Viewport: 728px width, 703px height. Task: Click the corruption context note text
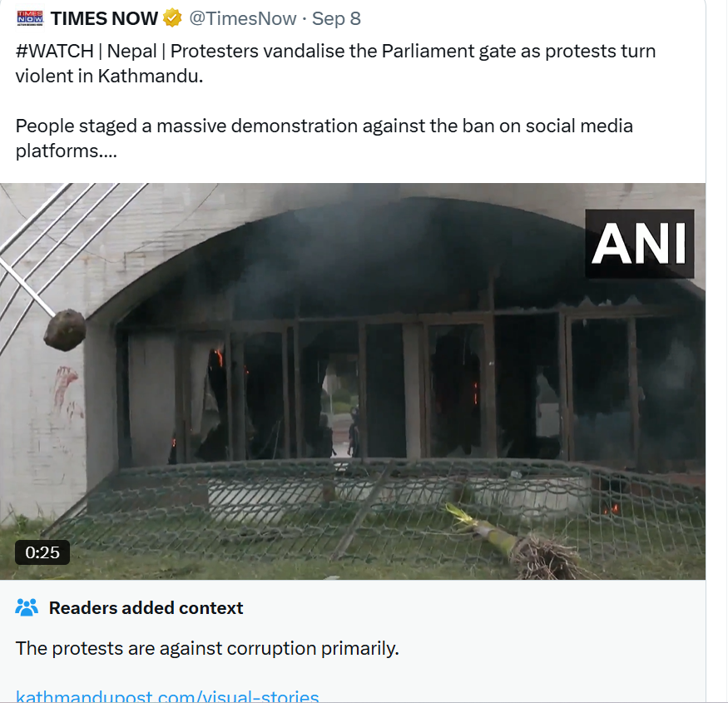click(x=207, y=648)
